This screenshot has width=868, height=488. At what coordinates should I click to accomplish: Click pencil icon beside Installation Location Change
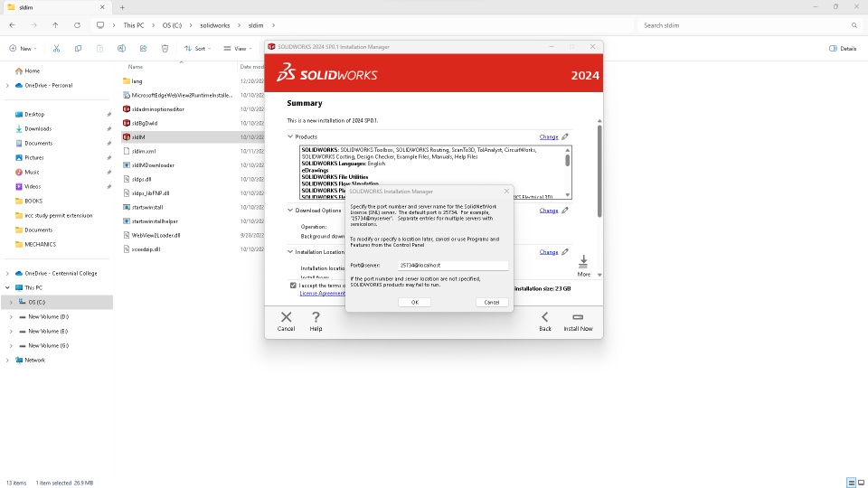coord(564,252)
